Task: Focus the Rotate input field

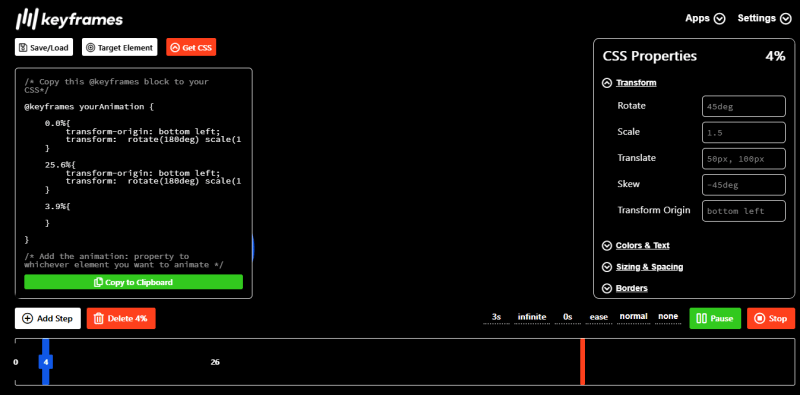Action: tap(744, 106)
